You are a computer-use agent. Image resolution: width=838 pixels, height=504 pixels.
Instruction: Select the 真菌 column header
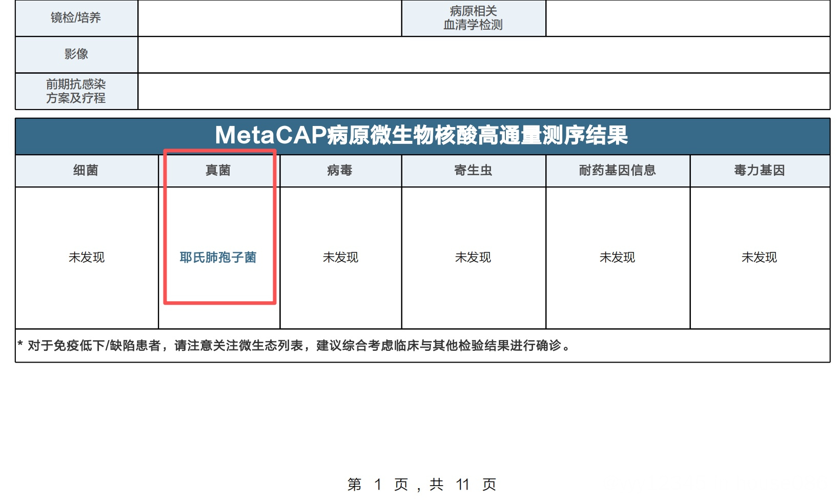218,171
